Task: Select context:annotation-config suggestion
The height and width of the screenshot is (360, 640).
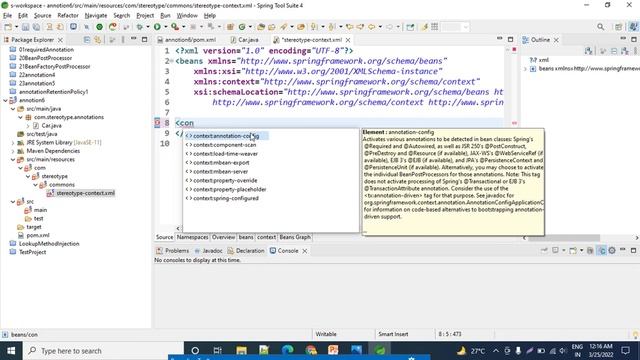Action: coord(227,136)
